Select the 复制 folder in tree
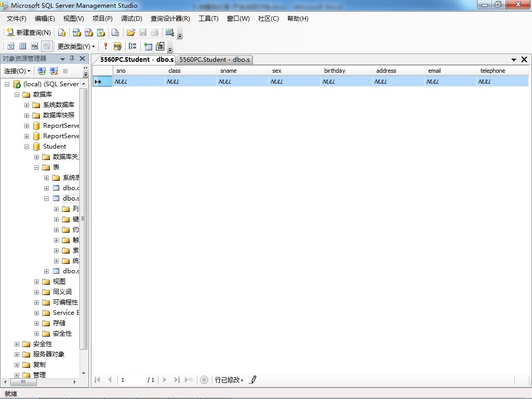 pos(39,365)
